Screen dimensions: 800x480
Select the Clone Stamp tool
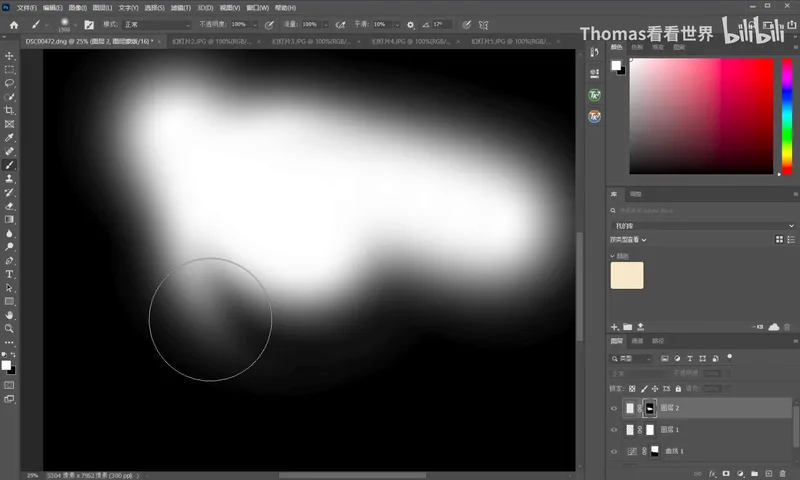9,179
